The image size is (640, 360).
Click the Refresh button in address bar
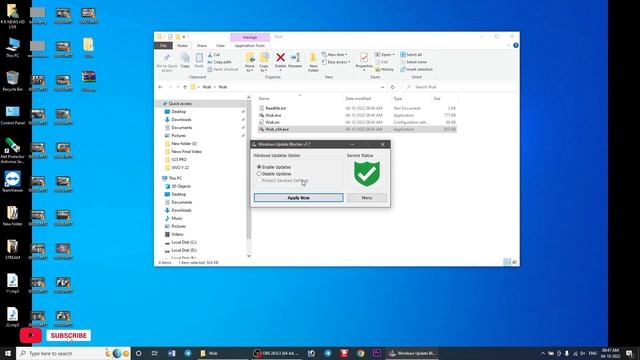(393, 87)
